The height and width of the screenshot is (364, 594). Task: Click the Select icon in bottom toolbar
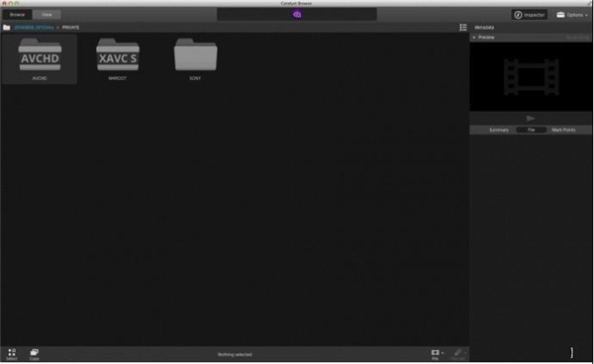12,354
